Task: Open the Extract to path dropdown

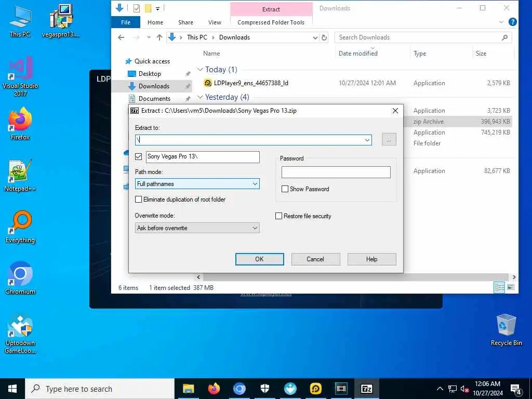Action: coord(367,140)
